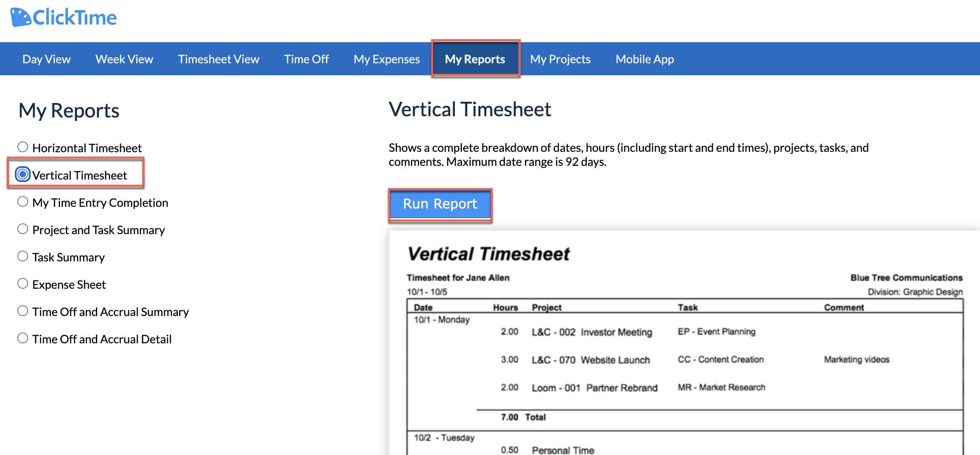The width and height of the screenshot is (980, 455).
Task: Click 'Loom - 001 Partner Rebrand' project
Action: 595,388
